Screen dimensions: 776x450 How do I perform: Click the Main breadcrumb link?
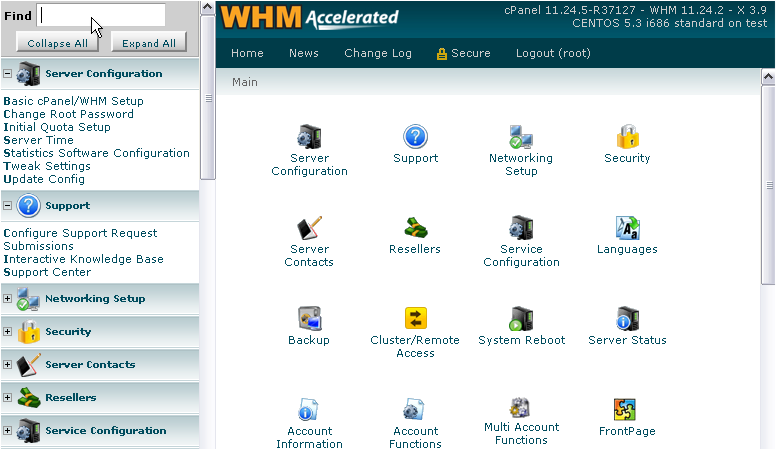click(x=244, y=82)
